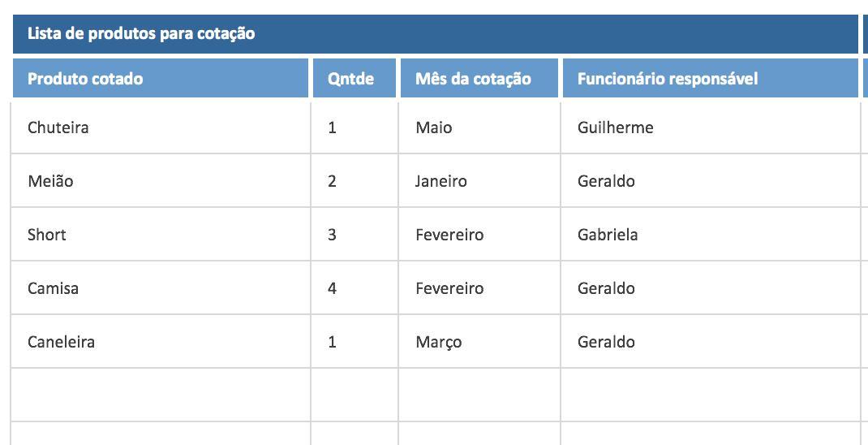Click the 'Lista de produtos para cotação' title cell

[x=435, y=34]
